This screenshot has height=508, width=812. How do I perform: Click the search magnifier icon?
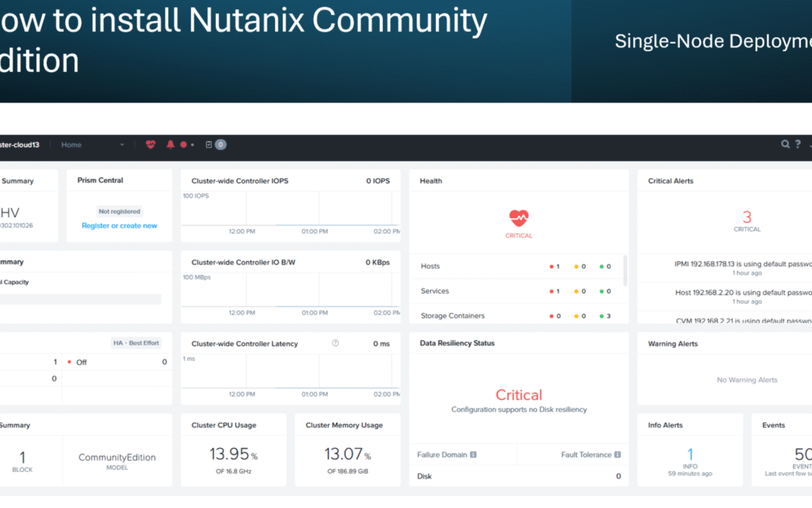point(785,144)
